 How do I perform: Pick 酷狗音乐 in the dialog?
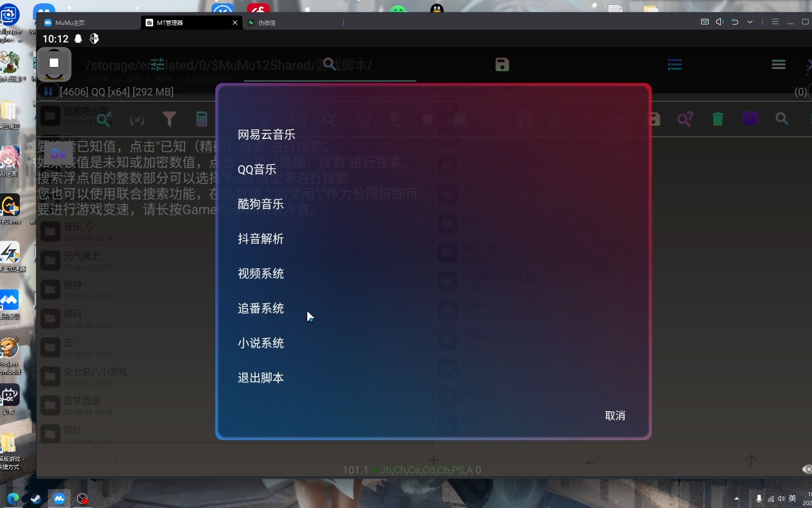click(x=260, y=204)
